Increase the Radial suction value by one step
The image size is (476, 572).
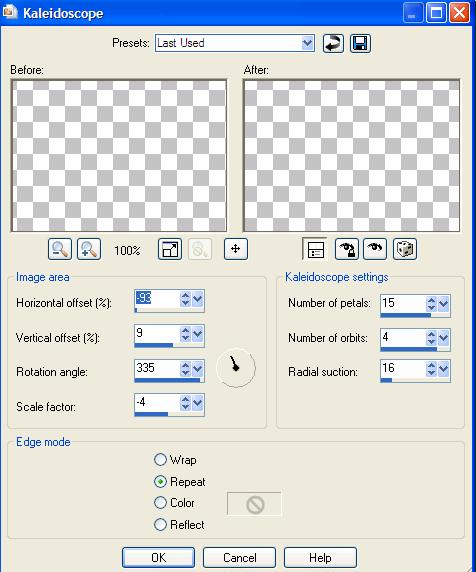432,365
